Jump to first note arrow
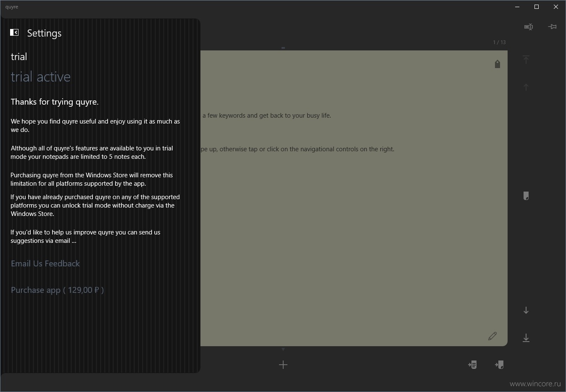The height and width of the screenshot is (392, 566). pyautogui.click(x=526, y=60)
